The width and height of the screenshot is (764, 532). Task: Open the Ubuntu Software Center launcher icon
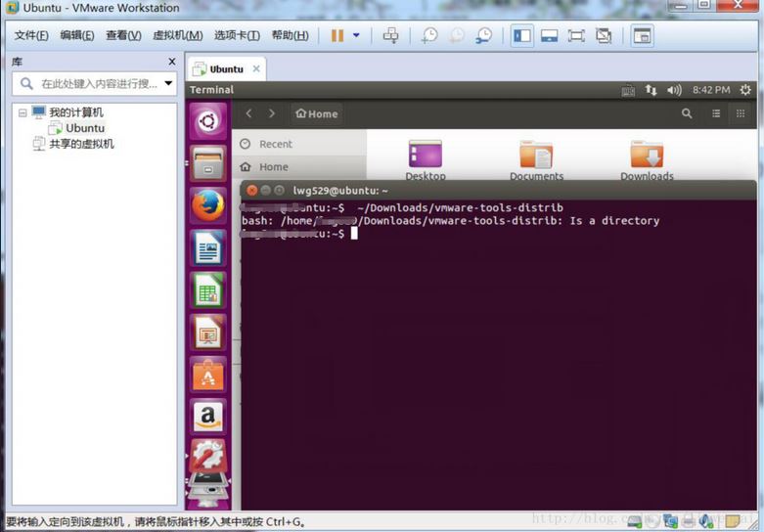(207, 375)
